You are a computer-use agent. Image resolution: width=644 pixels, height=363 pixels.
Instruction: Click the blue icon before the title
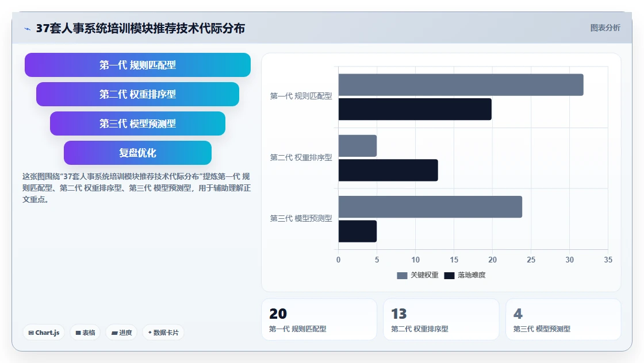(27, 29)
